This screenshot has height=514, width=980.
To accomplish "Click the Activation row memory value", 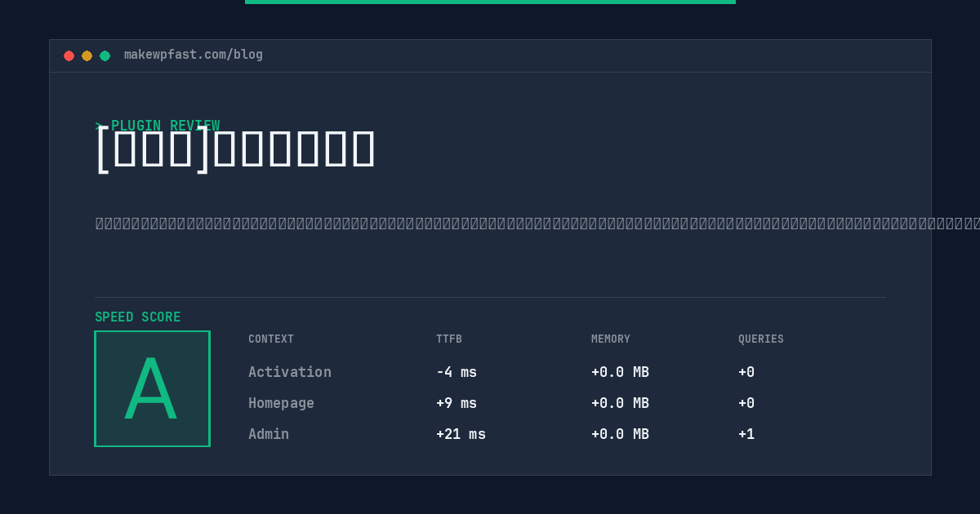I will [x=620, y=372].
